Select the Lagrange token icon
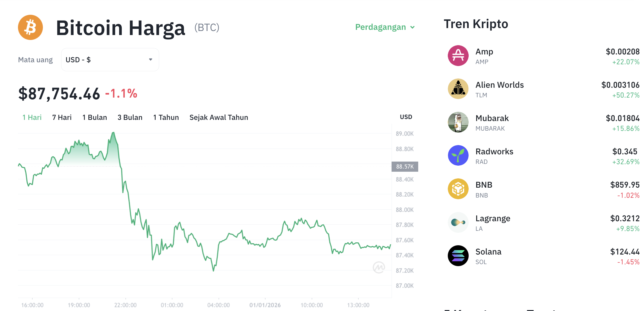This screenshot has width=644, height=311. click(458, 222)
